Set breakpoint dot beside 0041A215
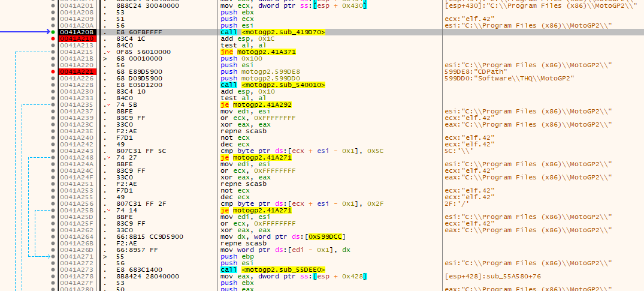Screen dimensions: 644x291 (53, 52)
